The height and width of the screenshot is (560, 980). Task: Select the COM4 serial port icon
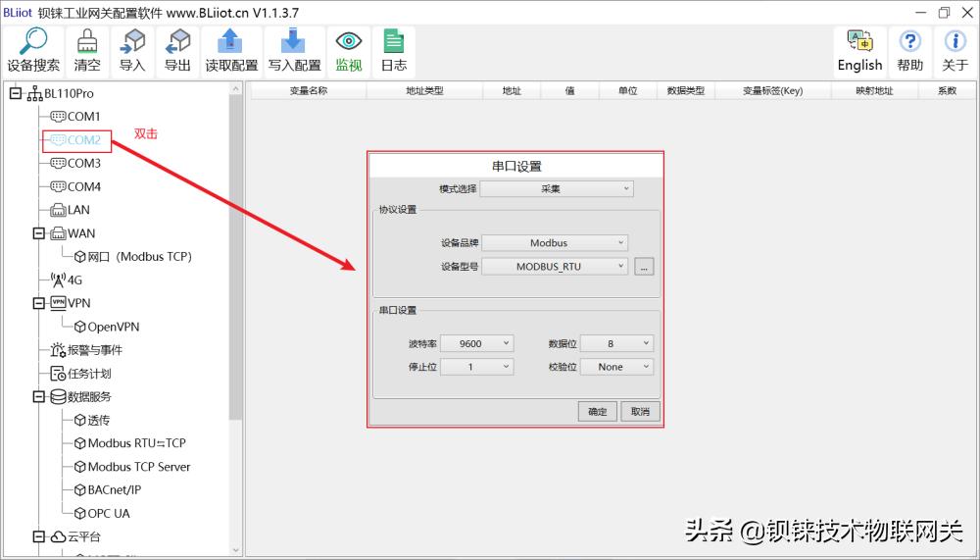(x=58, y=186)
